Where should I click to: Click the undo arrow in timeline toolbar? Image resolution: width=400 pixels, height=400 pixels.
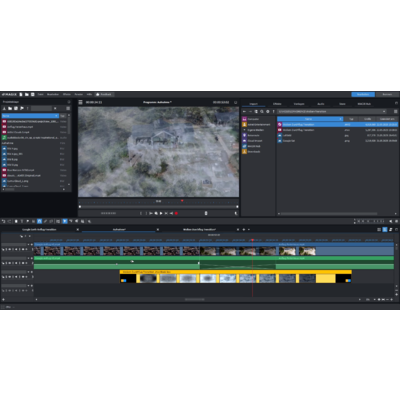pyautogui.click(x=4, y=221)
